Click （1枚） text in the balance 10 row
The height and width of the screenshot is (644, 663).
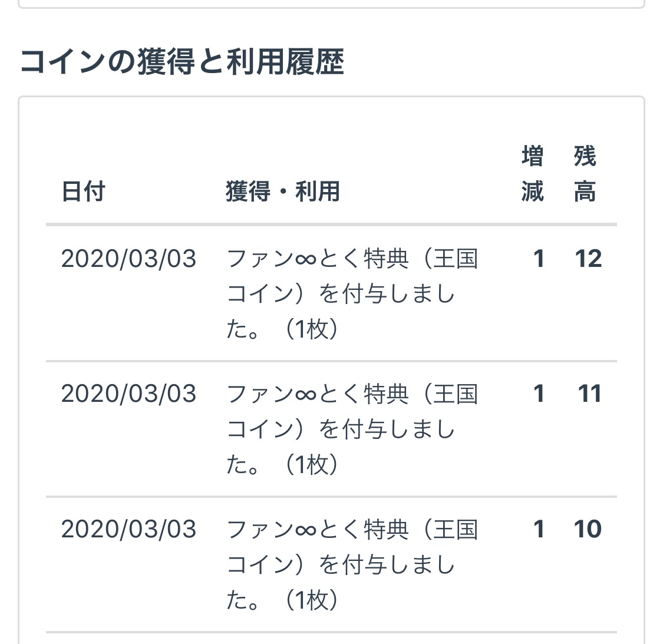(x=311, y=600)
